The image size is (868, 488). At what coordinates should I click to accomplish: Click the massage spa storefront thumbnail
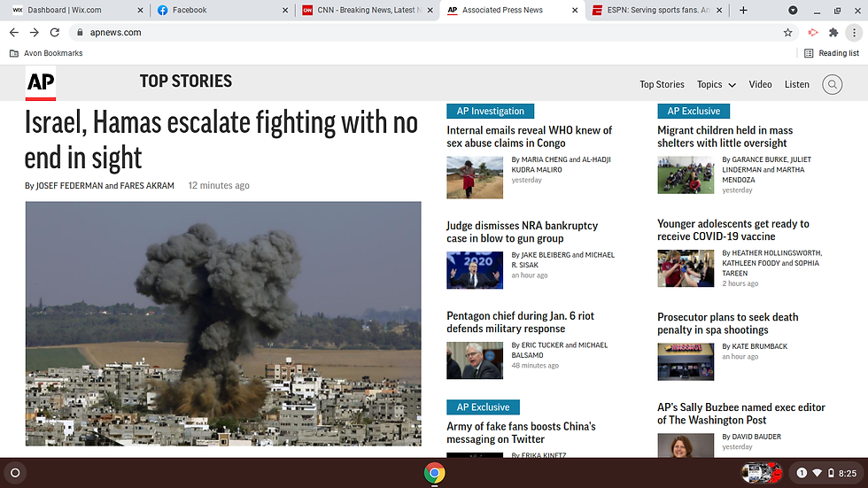click(686, 362)
